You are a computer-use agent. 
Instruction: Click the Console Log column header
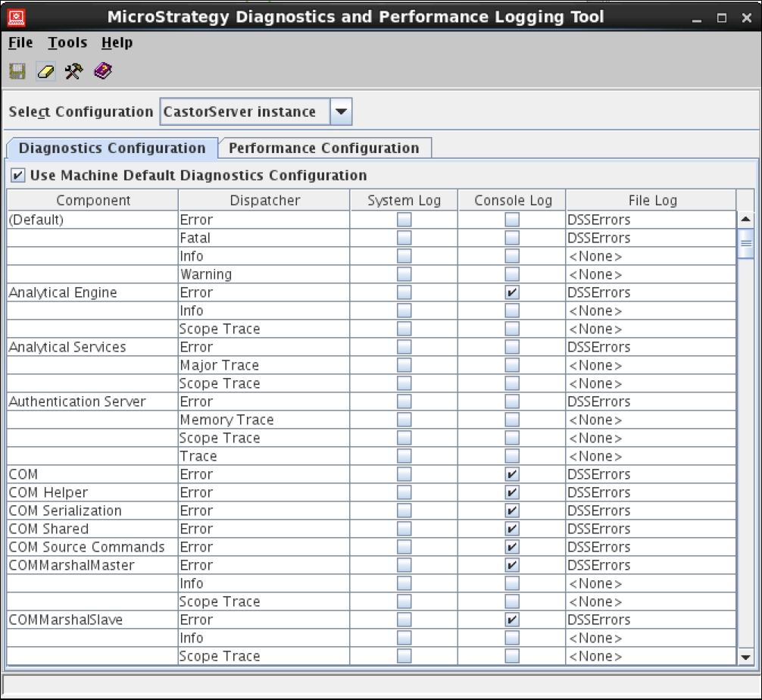click(512, 200)
